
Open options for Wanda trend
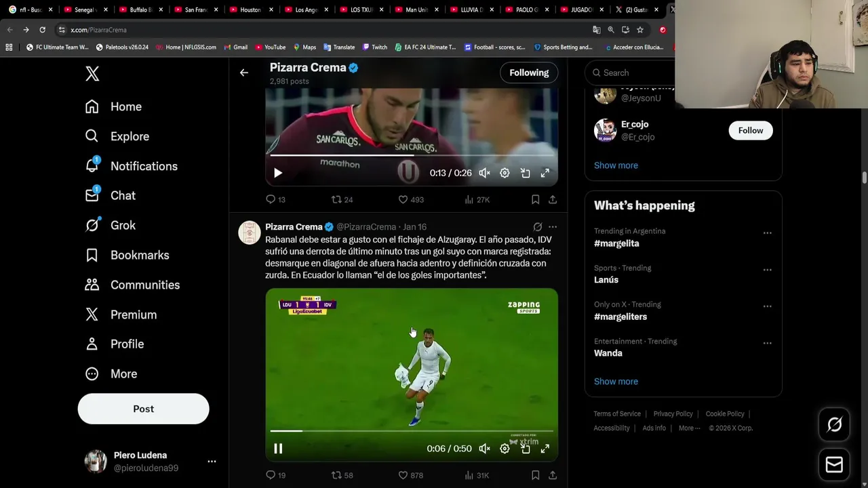coord(767,342)
